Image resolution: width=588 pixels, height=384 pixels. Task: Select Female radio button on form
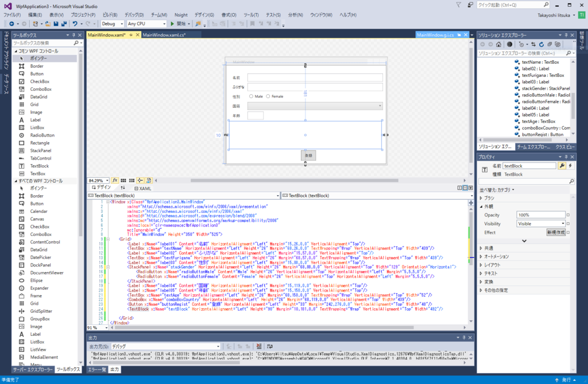pyautogui.click(x=268, y=96)
